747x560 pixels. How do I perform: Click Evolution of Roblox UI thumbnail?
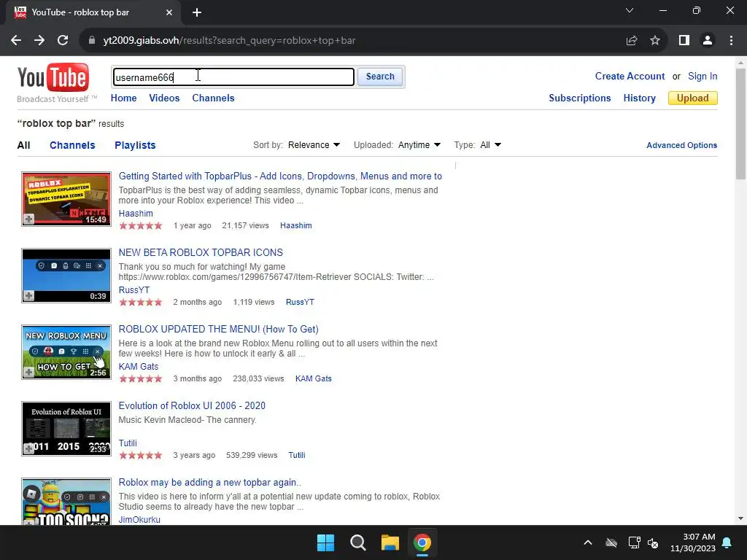[x=66, y=429]
